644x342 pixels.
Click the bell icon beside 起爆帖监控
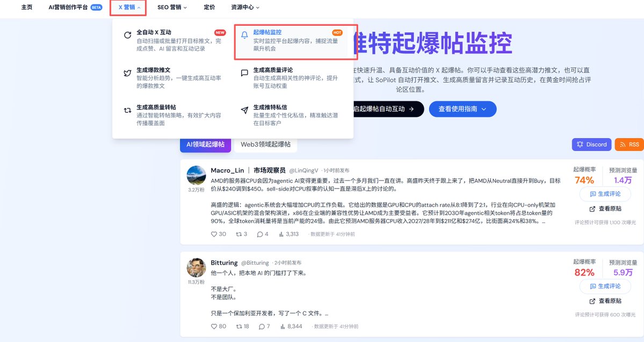tap(244, 35)
